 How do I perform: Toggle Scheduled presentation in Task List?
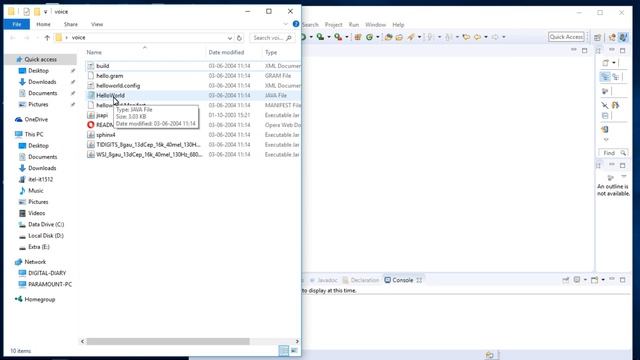coord(616,77)
